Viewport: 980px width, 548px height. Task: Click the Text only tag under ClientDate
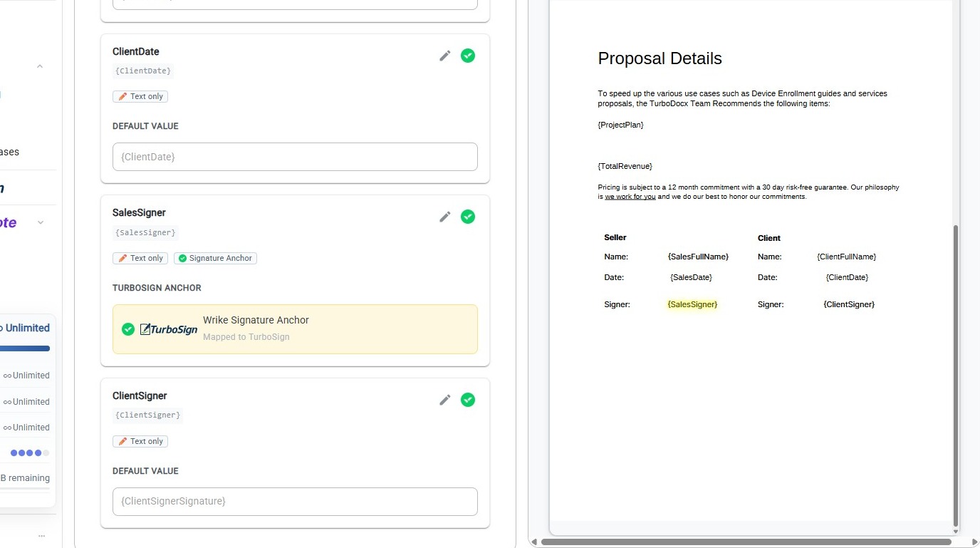140,96
